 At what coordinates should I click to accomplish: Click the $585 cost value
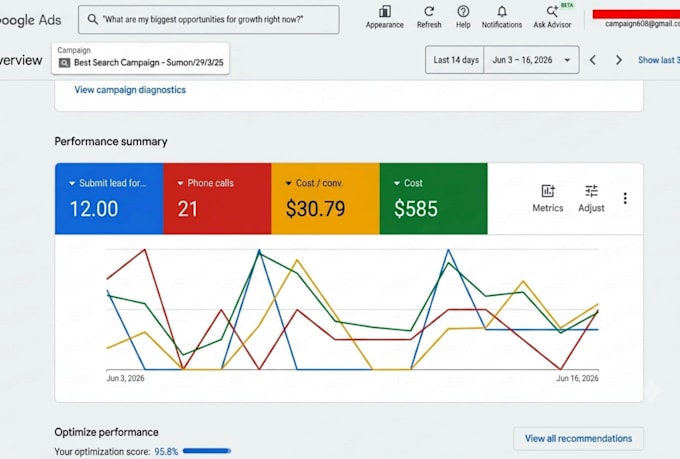click(x=416, y=209)
